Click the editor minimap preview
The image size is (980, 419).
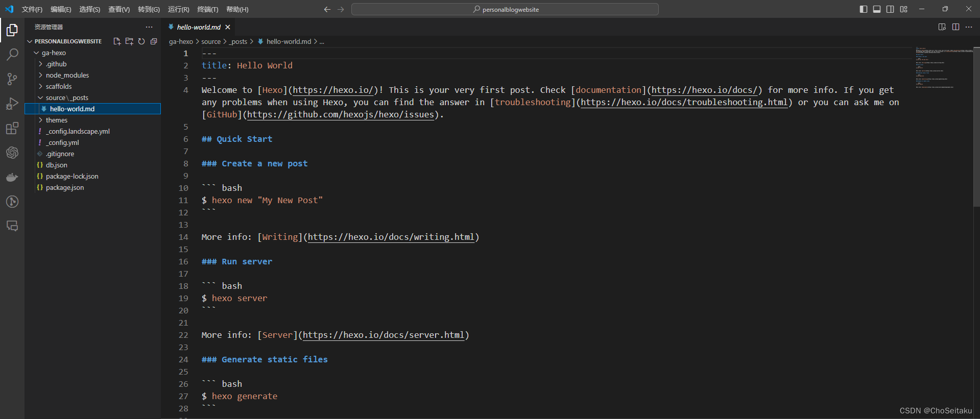[943, 68]
